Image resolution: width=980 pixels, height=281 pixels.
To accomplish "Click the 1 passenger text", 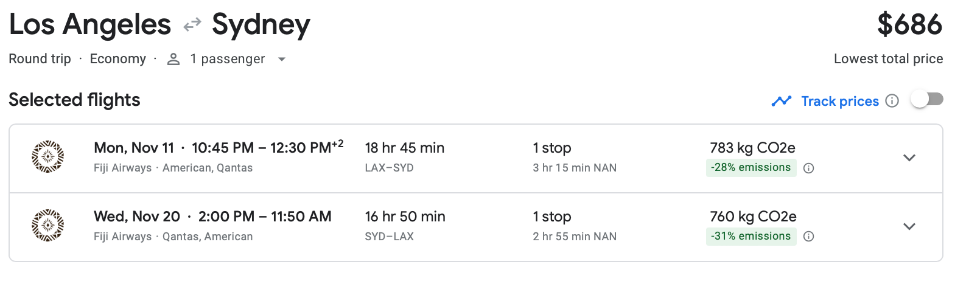I will [x=228, y=59].
